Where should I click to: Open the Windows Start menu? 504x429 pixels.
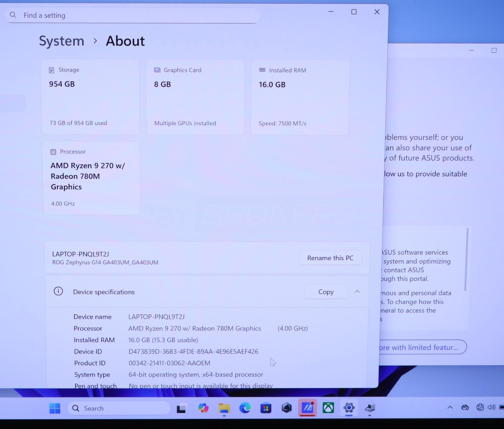[55, 408]
